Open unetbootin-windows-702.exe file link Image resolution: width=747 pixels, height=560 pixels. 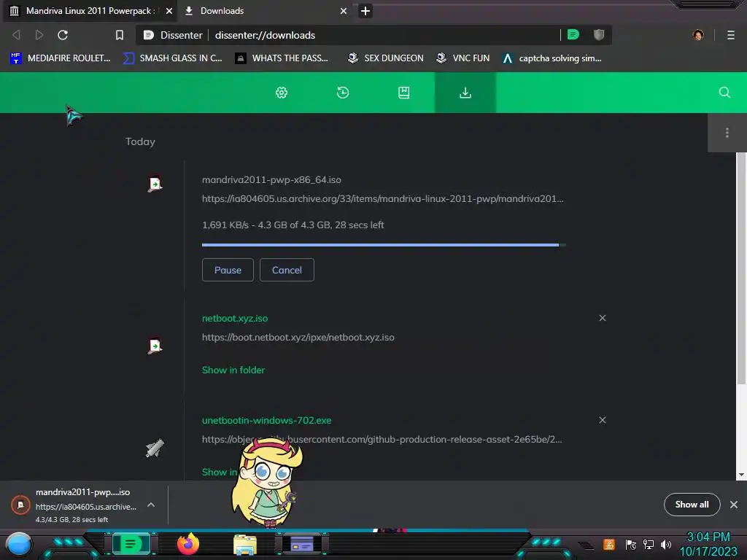pos(267,421)
